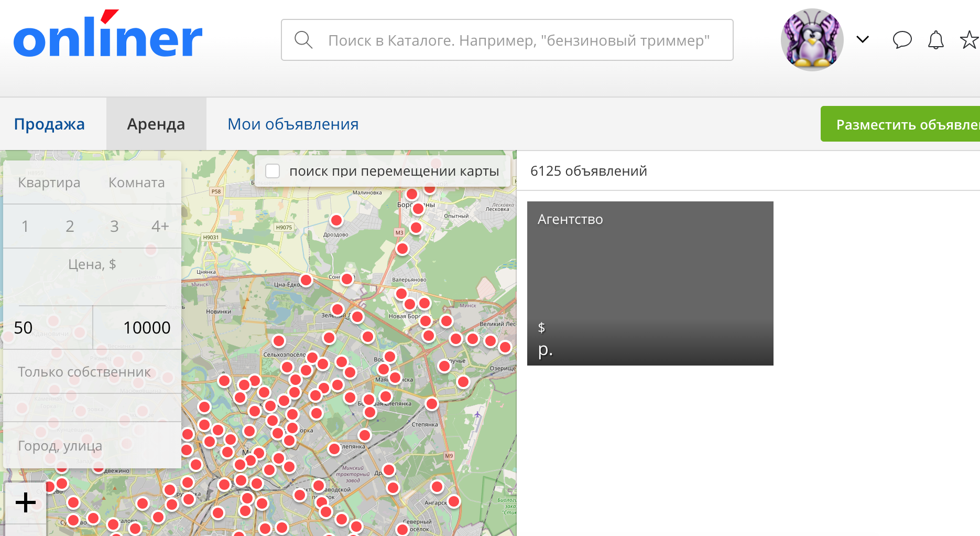Enable поиск при перемещении карты checkbox
This screenshot has width=980, height=536.
[x=273, y=171]
